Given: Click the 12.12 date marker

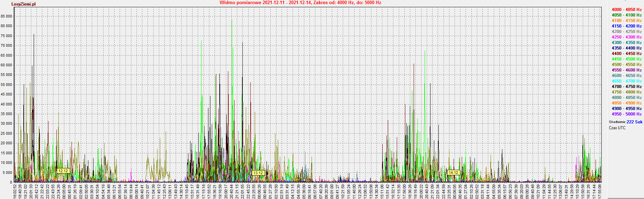Looking at the screenshot, I should point(63,171).
